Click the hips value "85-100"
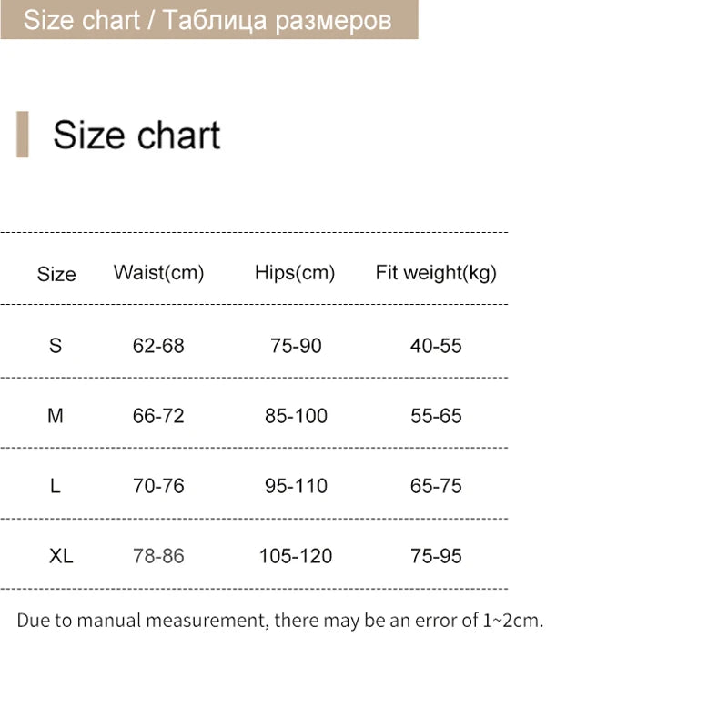Screen dimensions: 728x728 coord(296,416)
